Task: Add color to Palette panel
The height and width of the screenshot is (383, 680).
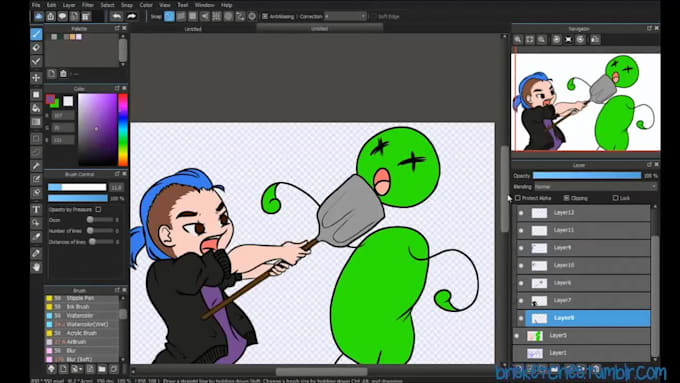Action: pyautogui.click(x=52, y=73)
